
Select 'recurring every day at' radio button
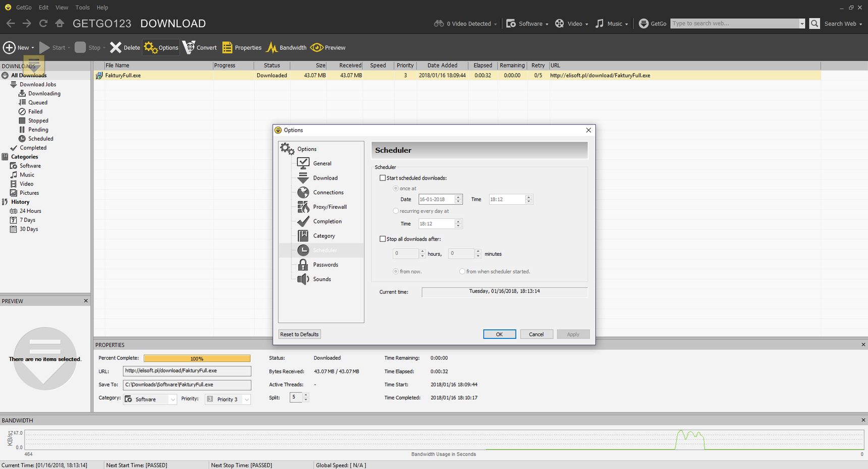click(396, 211)
